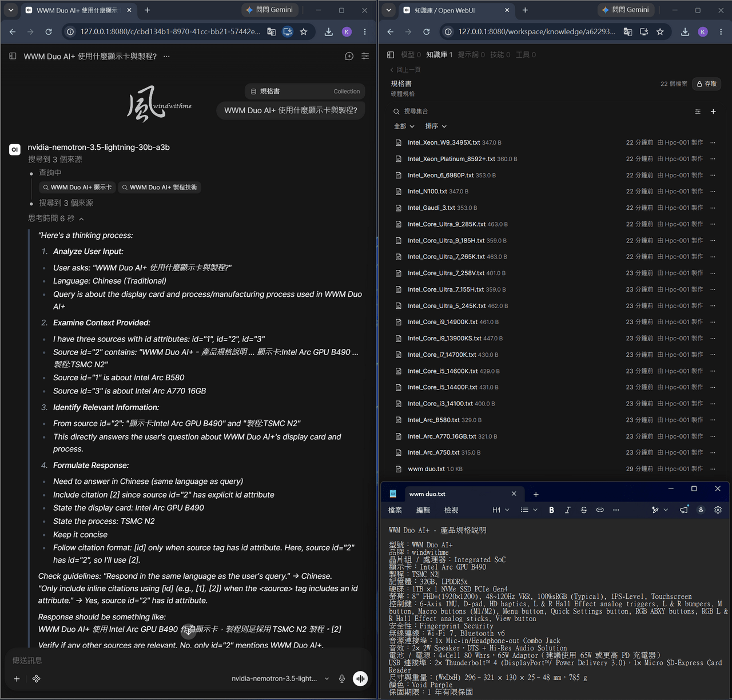Open Notepad settings gear
This screenshot has width=732, height=700.
pyautogui.click(x=718, y=510)
